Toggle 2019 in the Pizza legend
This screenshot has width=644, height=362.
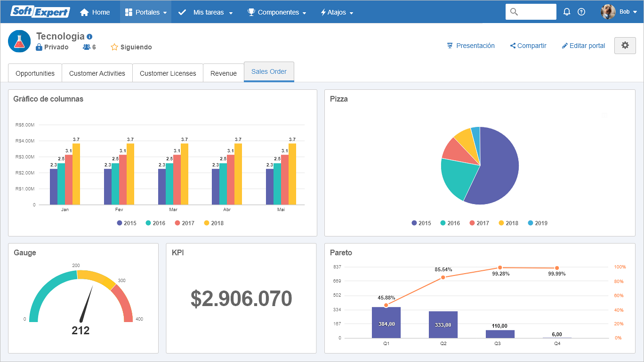(538, 223)
